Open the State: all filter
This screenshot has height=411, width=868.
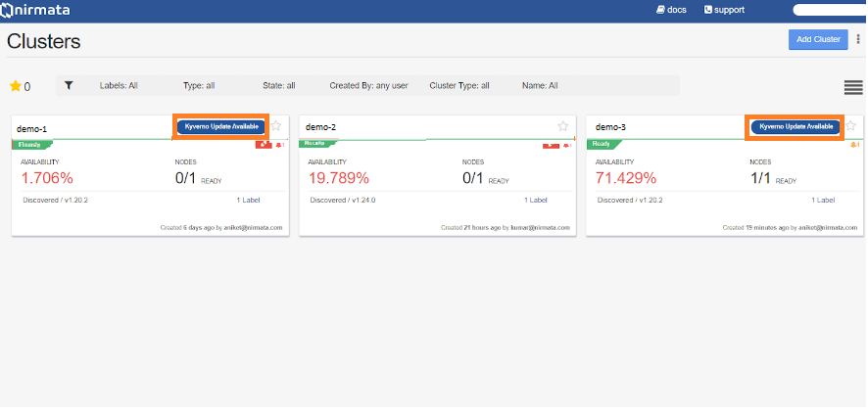point(279,86)
